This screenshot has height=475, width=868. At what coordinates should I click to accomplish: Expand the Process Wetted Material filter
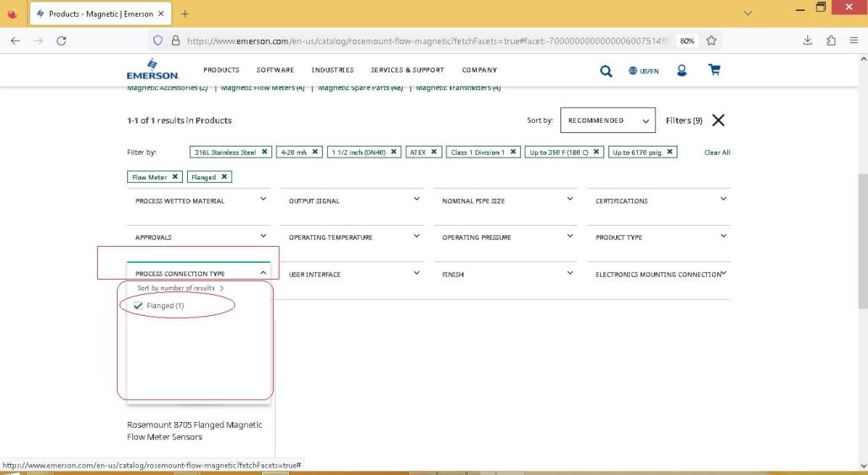coord(199,200)
